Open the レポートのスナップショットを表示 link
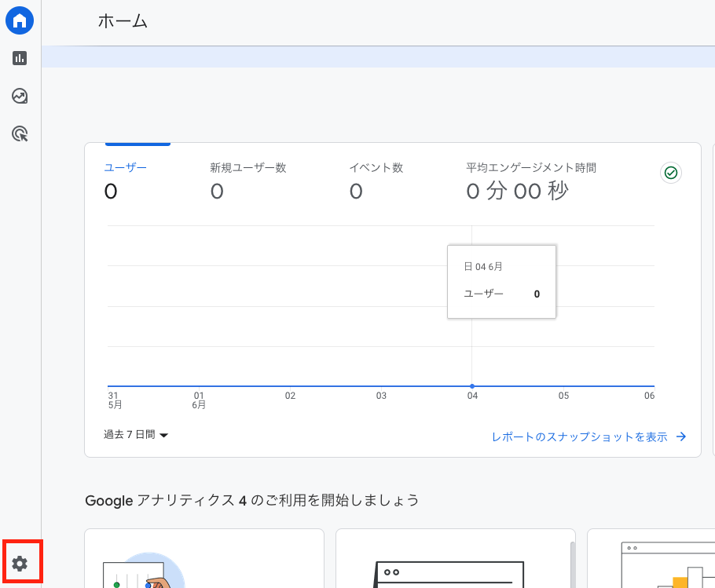Screen dimensions: 715x588 tap(580, 437)
